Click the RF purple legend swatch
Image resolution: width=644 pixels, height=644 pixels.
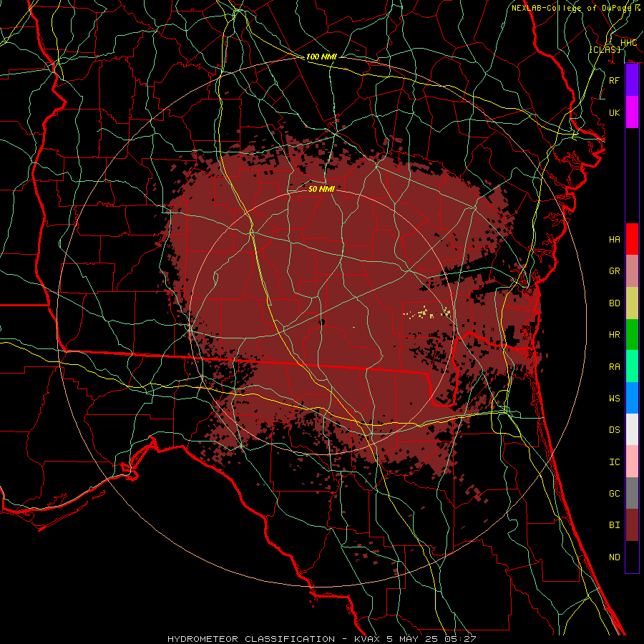(632, 80)
